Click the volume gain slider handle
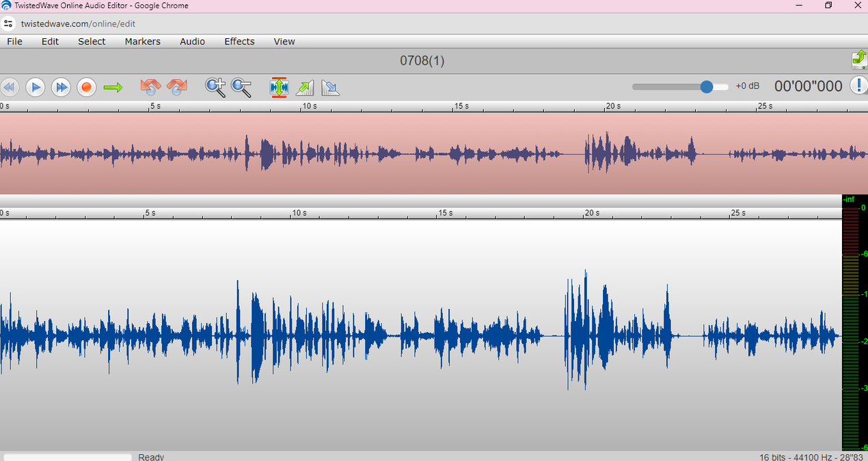The image size is (868, 461). pyautogui.click(x=707, y=87)
